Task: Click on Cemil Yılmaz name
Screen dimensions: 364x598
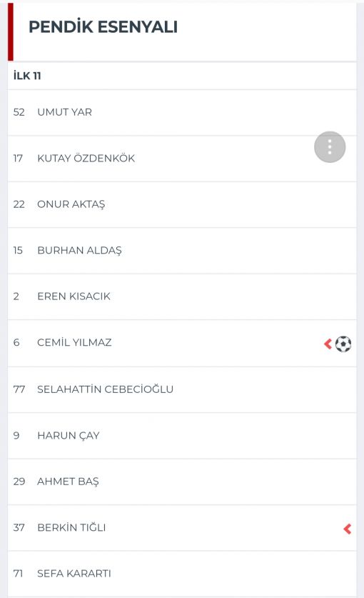Action: tap(74, 342)
